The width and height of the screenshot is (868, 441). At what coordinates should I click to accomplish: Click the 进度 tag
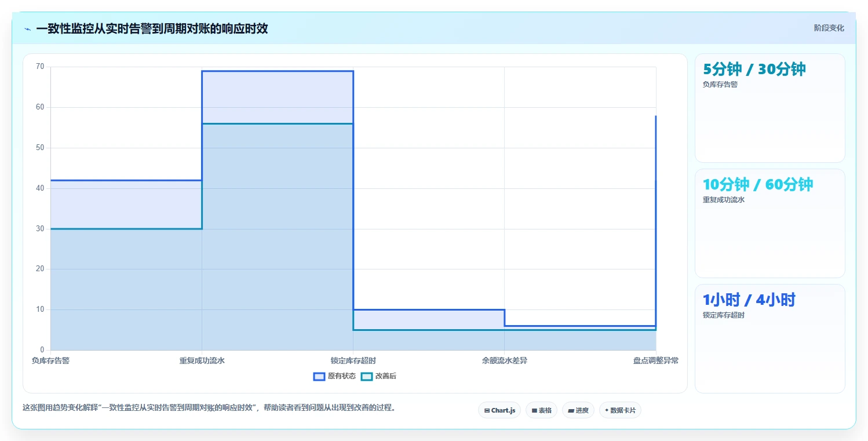(x=578, y=410)
